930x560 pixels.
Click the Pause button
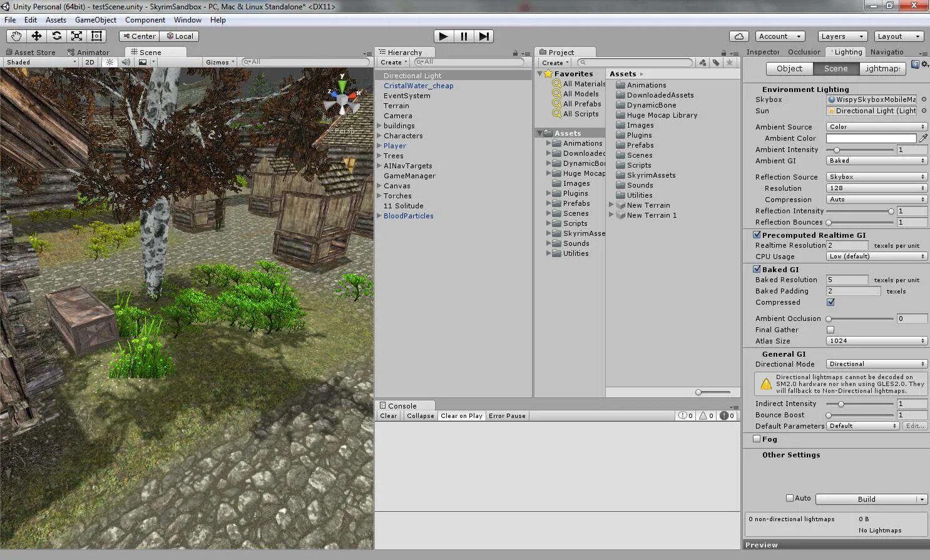tap(464, 36)
